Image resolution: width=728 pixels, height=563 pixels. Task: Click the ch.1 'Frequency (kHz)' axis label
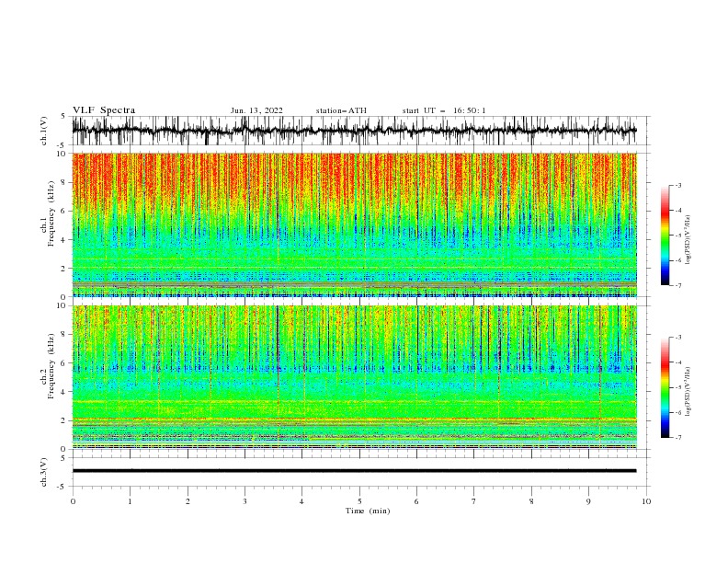(52, 214)
